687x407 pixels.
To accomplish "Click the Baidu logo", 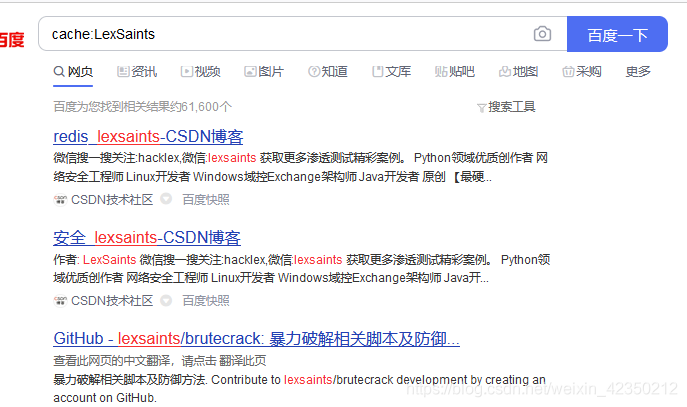I will [x=11, y=39].
